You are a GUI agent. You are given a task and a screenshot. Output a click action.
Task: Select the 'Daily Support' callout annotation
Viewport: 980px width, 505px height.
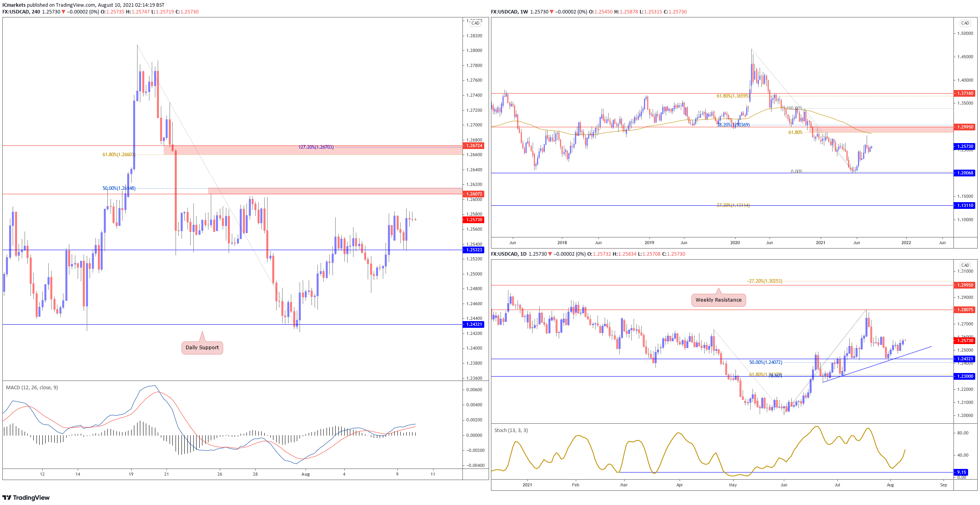coord(202,347)
